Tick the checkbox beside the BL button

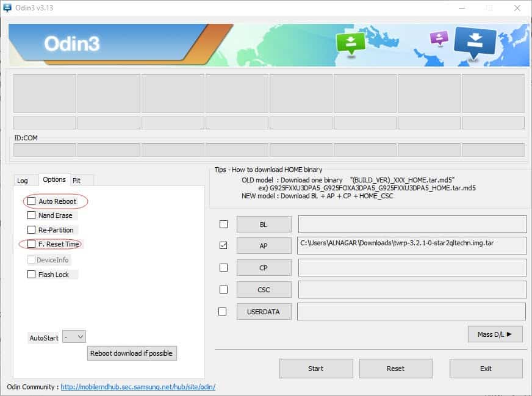223,225
